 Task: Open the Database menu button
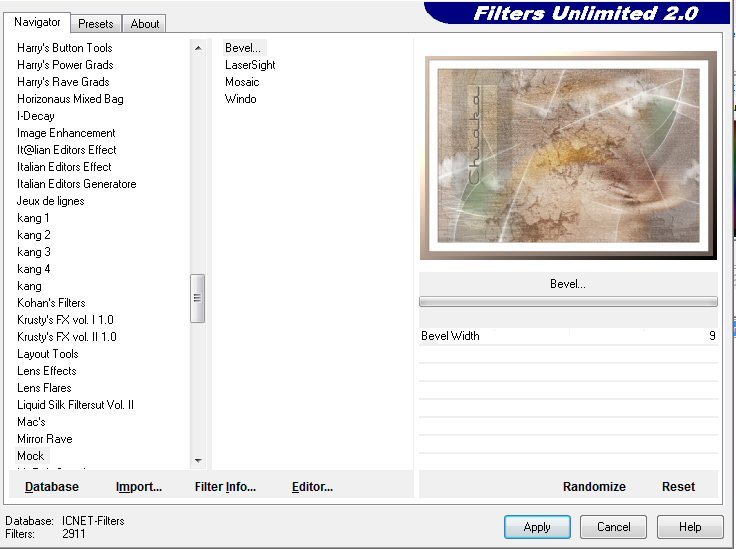coord(52,487)
